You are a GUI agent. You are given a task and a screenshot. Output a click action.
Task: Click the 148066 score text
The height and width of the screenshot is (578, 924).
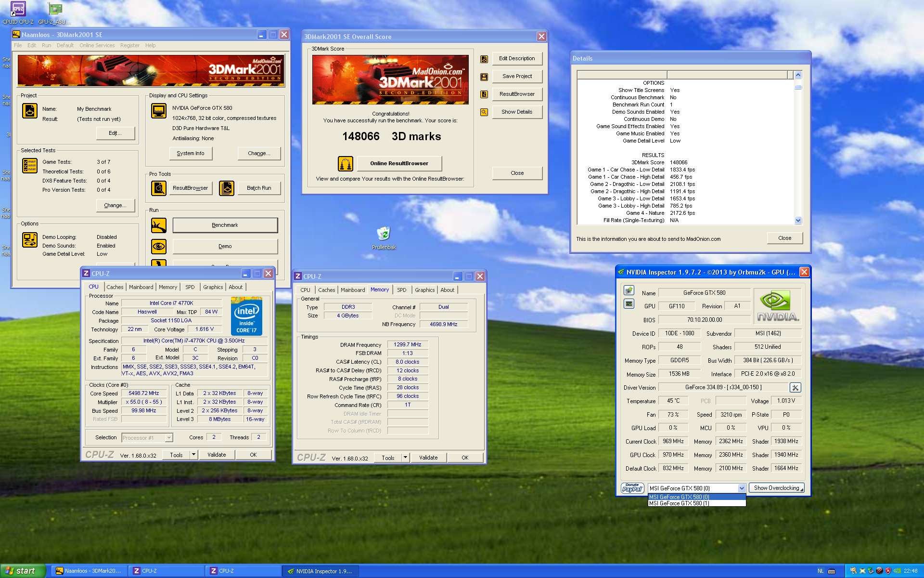point(361,136)
